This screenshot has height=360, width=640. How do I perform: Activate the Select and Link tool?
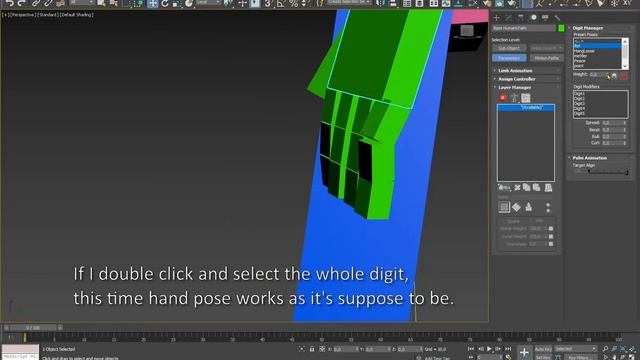point(36,3)
